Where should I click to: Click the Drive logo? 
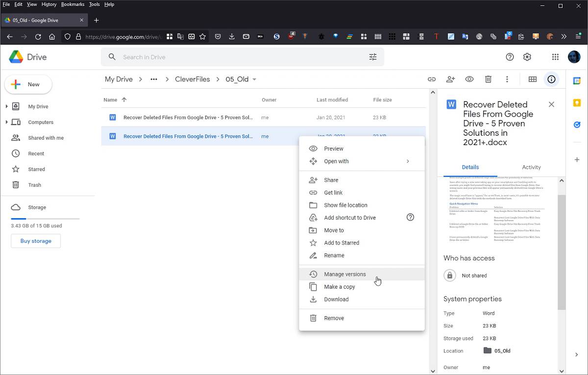point(28,57)
